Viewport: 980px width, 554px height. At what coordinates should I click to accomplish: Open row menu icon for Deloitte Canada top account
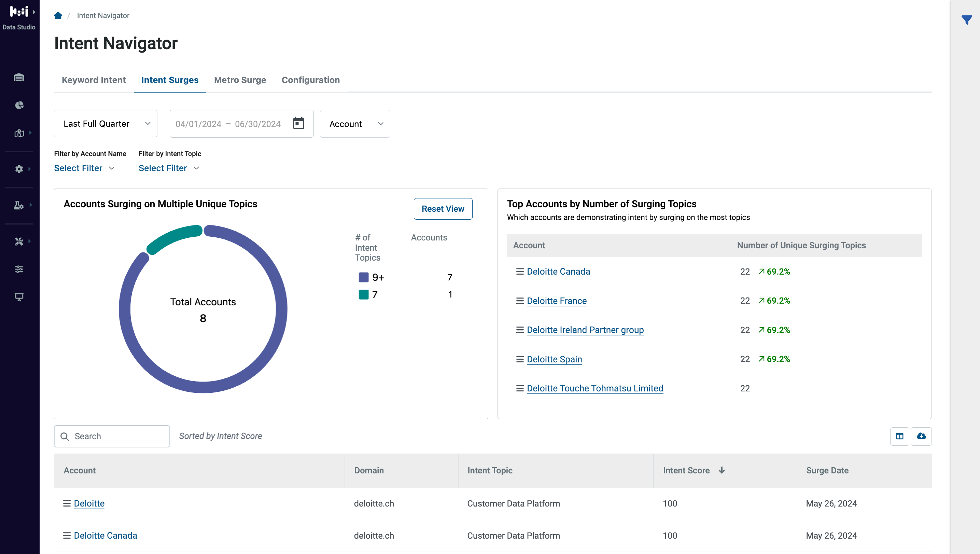(x=520, y=272)
